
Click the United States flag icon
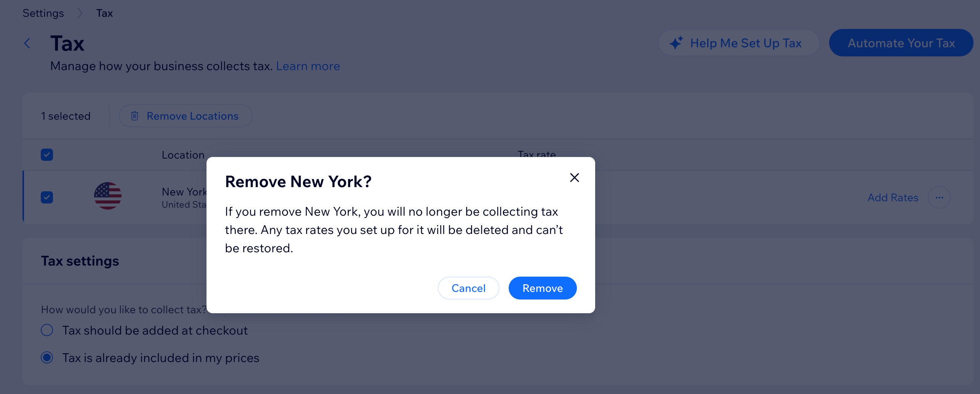click(108, 197)
